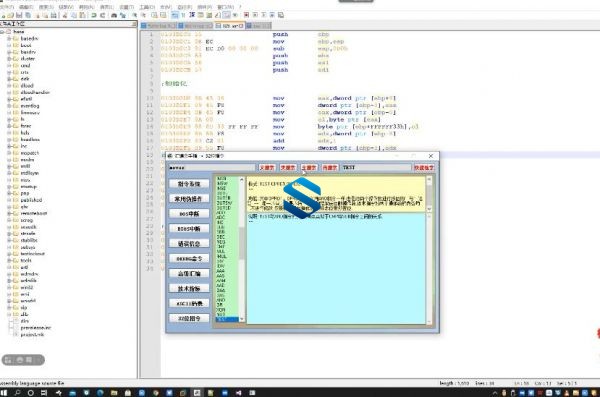Select the project.mk file in tree
Screen dimensions: 600x397
click(32, 335)
